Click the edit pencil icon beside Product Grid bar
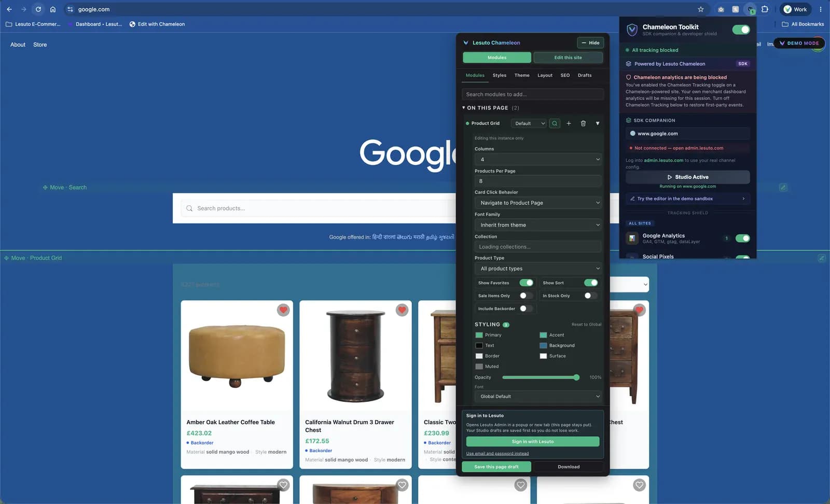The width and height of the screenshot is (830, 504). click(x=822, y=258)
